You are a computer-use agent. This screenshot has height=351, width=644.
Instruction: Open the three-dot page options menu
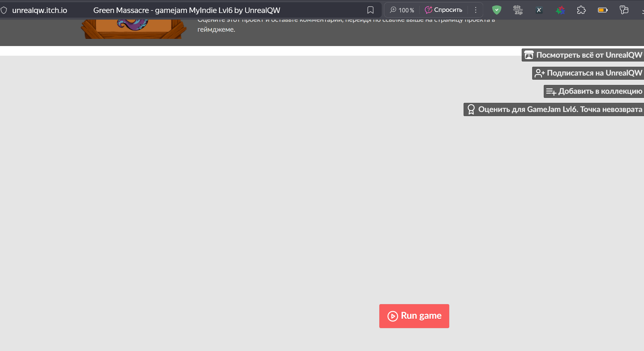pos(476,10)
